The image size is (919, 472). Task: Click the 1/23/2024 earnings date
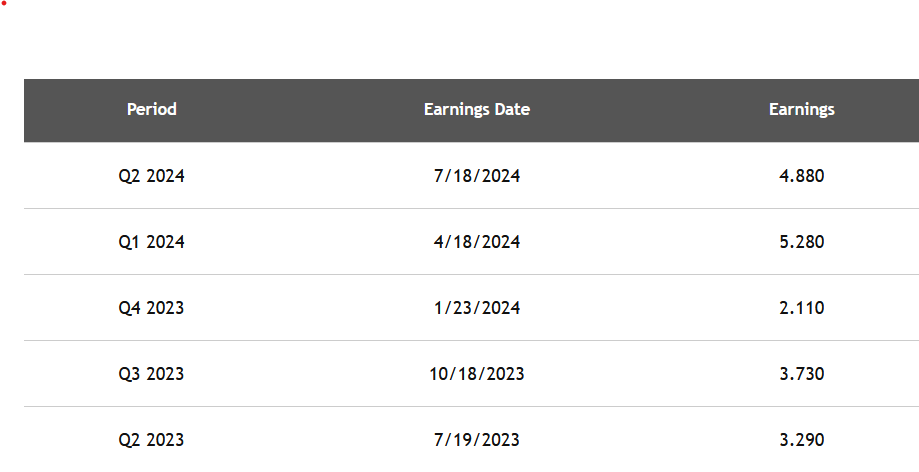476,308
